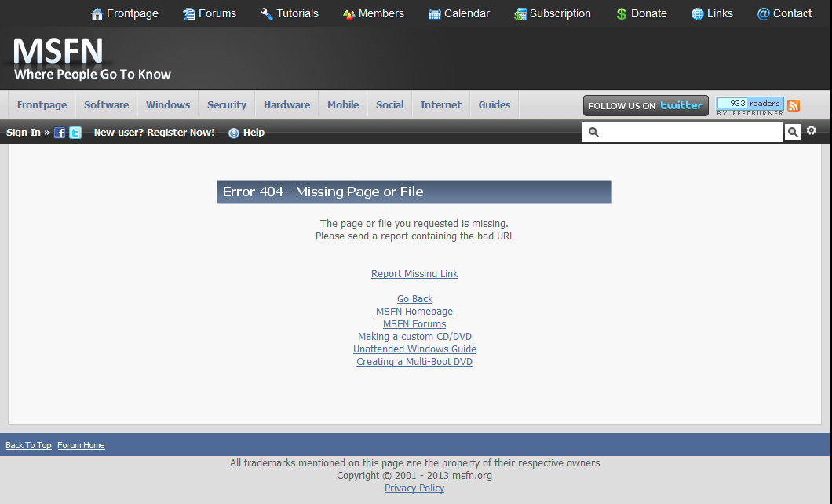Screen dimensions: 832x504
Task: Click Report Missing Link
Action: coord(414,274)
